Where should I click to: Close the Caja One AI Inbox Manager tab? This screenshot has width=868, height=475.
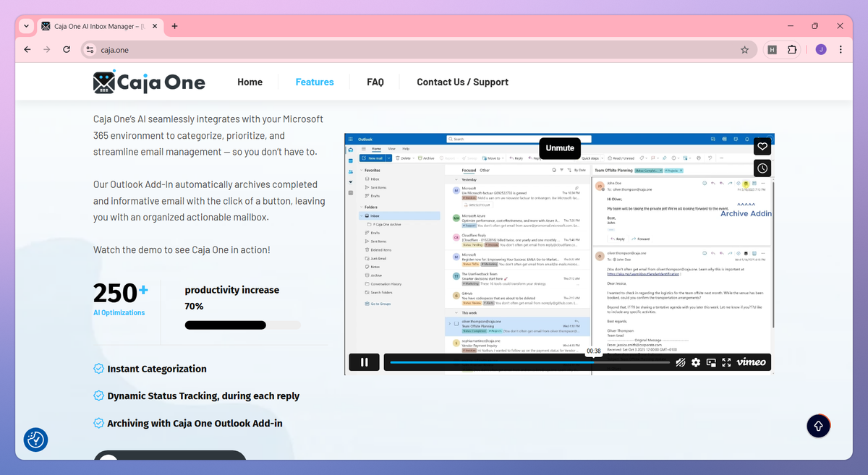pyautogui.click(x=155, y=26)
